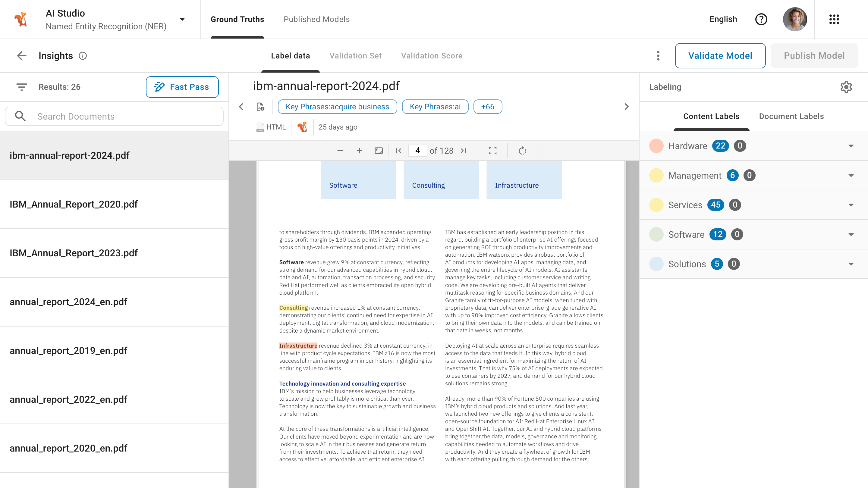Screen dimensions: 868x488
Task: Click the highlighted Infrastructure word in the paragraph
Action: [298, 346]
